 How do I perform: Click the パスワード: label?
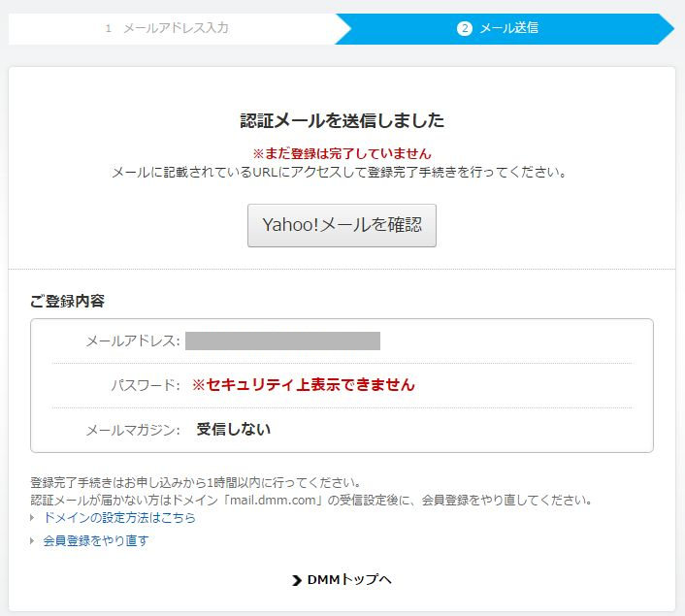146,385
